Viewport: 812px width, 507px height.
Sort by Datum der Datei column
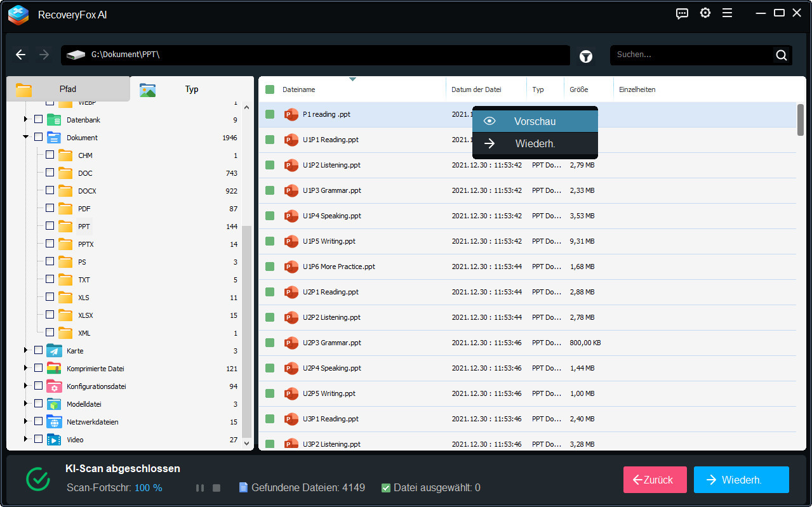[477, 89]
